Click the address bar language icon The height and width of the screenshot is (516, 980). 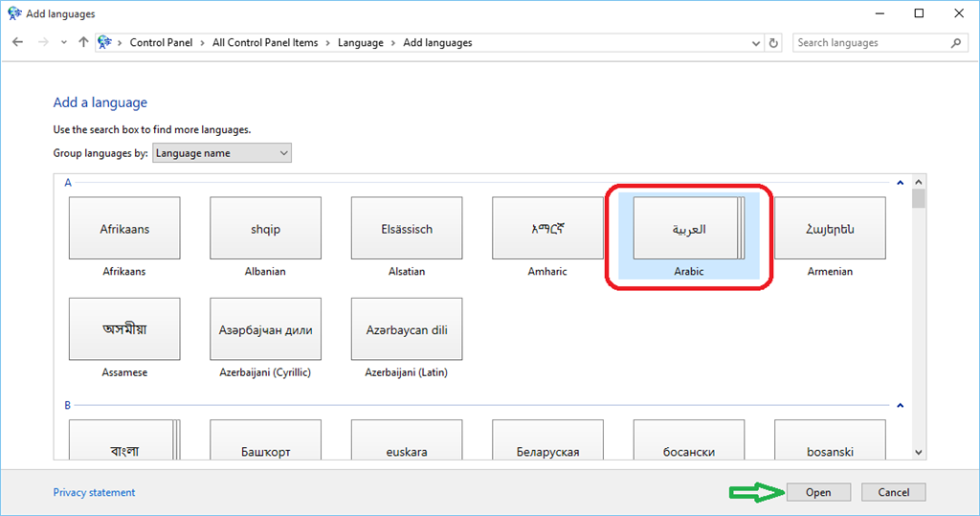(104, 42)
